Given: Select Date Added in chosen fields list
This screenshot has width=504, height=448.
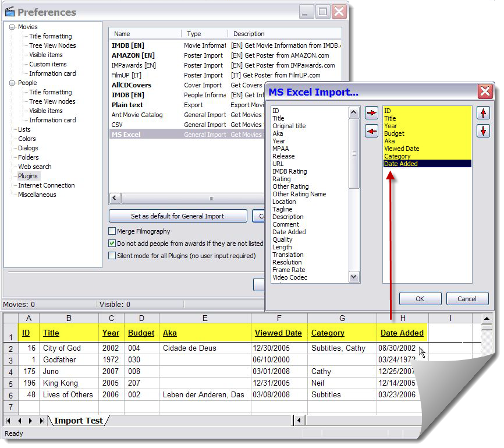Looking at the screenshot, I should coord(428,164).
